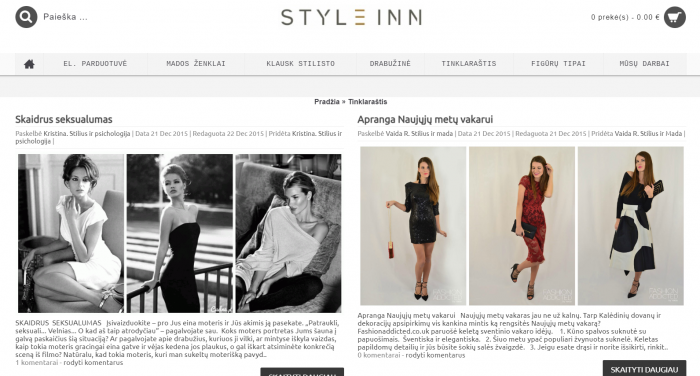
Task: Select Klausk Stilisto menu item
Action: [x=300, y=64]
